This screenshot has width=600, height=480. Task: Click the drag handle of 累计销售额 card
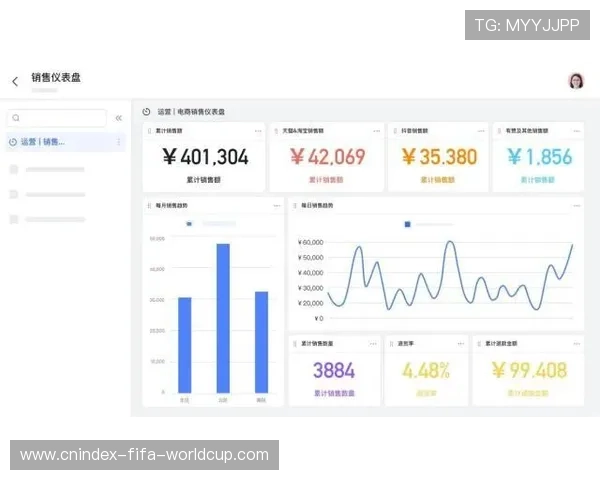click(149, 131)
